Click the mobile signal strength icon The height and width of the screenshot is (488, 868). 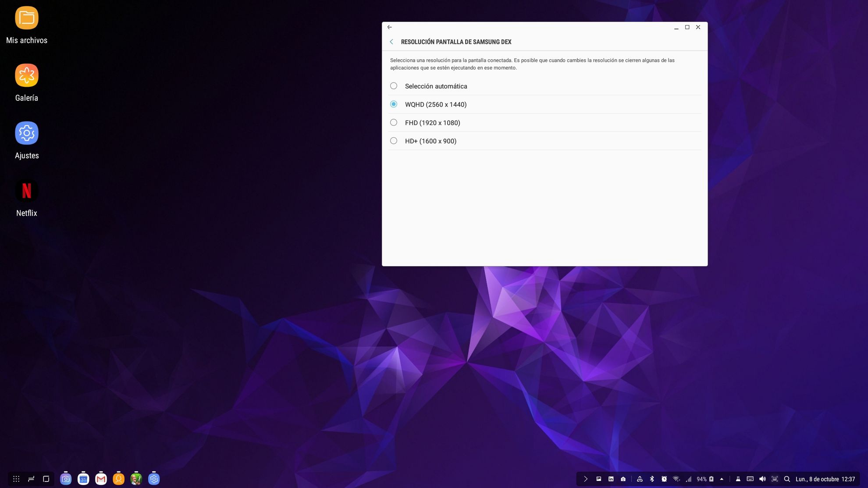[x=689, y=479]
